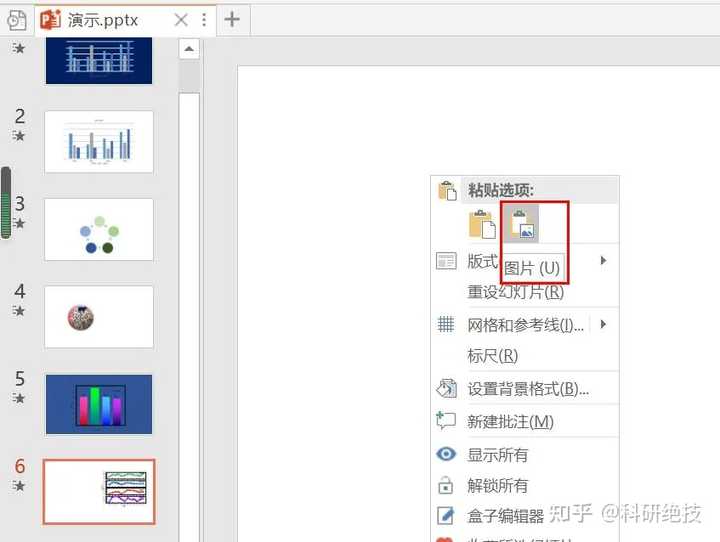Click the slide number 6 label
This screenshot has width=720, height=542.
20,466
